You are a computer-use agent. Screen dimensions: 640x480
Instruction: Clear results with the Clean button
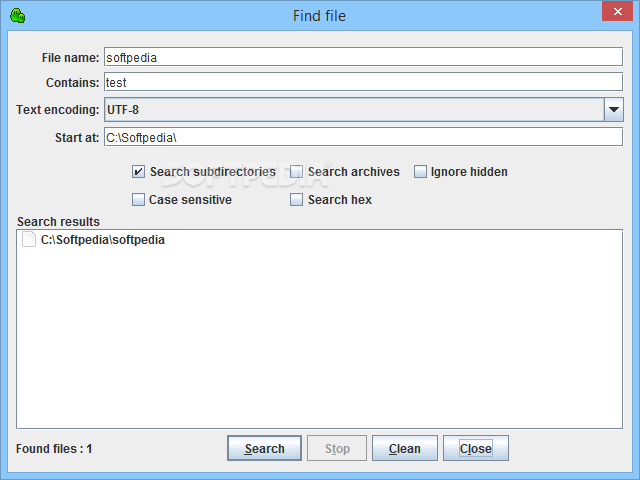coord(404,448)
